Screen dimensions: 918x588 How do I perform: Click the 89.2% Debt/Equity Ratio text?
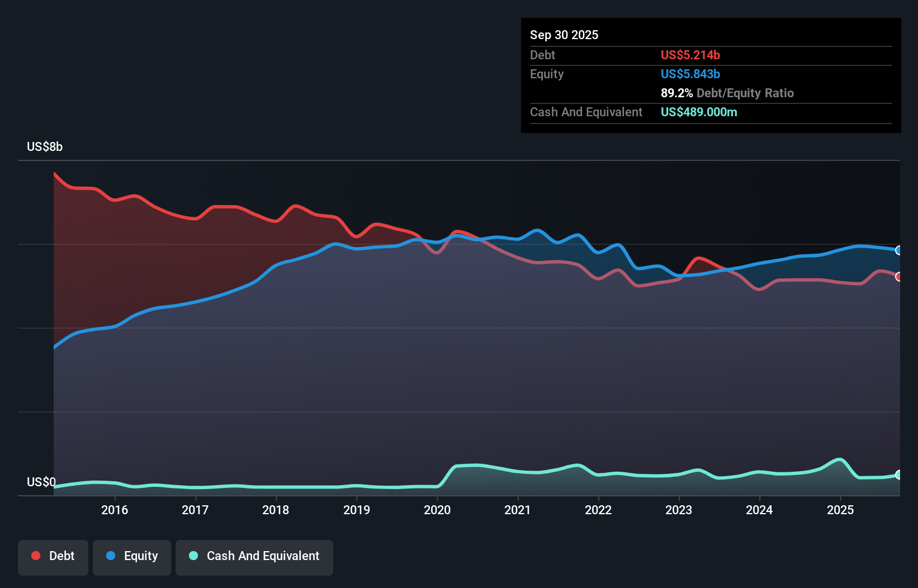point(727,93)
